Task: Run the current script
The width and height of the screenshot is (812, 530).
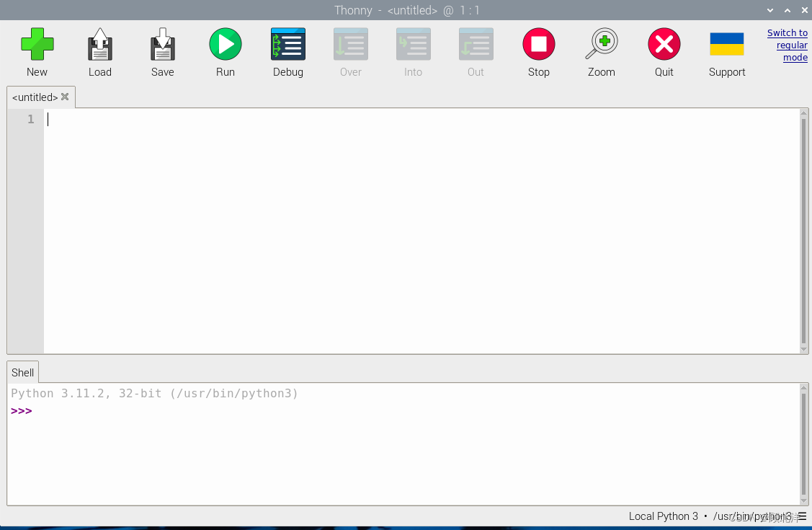Action: (x=226, y=45)
